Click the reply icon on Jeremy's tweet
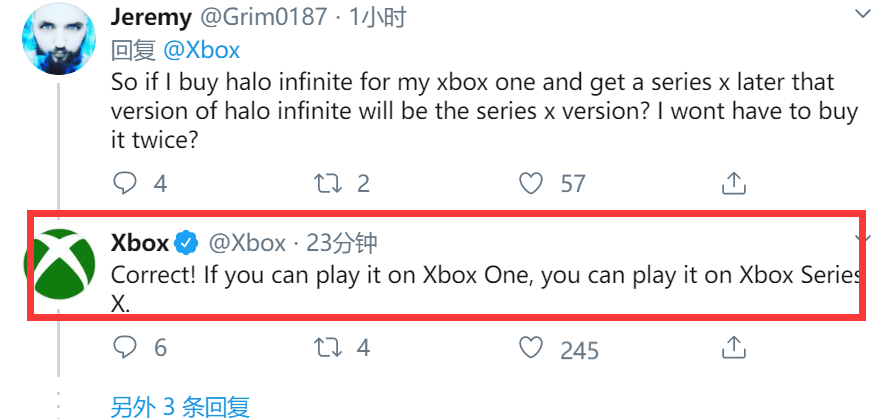This screenshot has width=880, height=419. point(124,183)
